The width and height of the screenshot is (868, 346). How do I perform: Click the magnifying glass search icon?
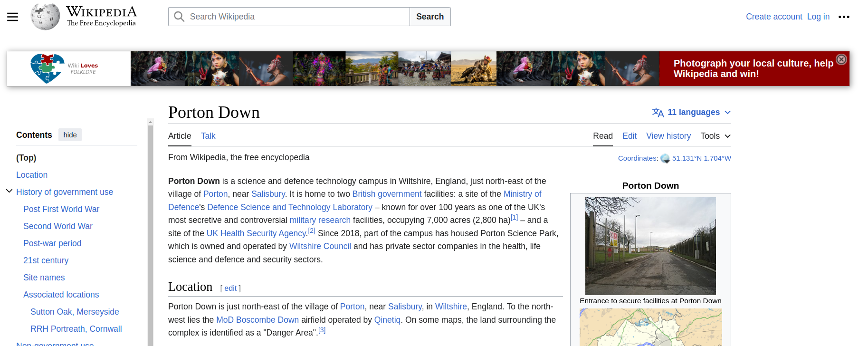179,17
